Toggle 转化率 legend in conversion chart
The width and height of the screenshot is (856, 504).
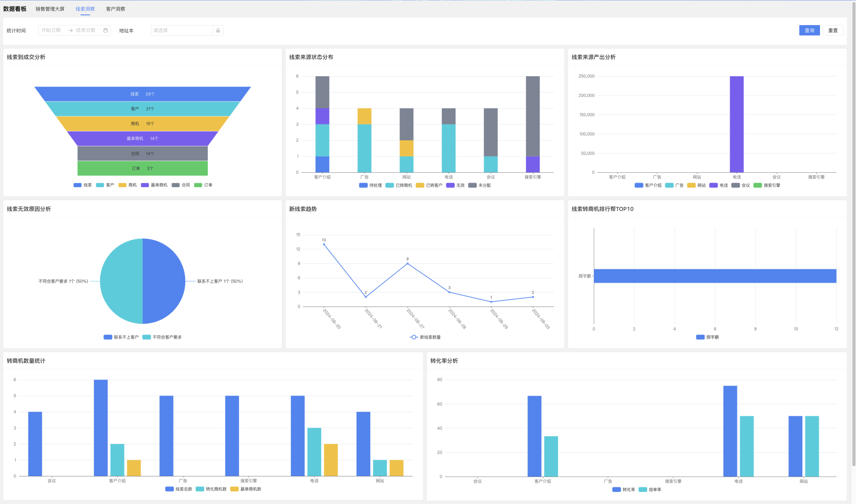pos(623,490)
